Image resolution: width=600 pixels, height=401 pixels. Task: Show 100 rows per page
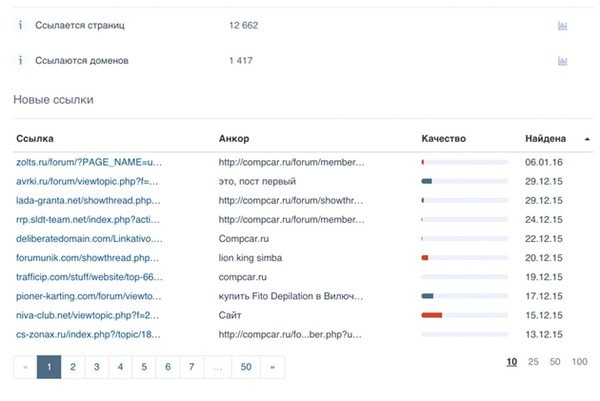pyautogui.click(x=579, y=362)
